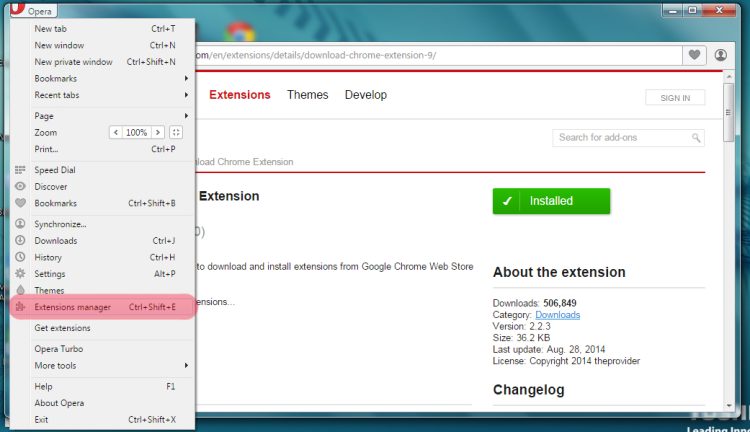Image resolution: width=750 pixels, height=432 pixels.
Task: Click the magnifier icon in add-ons search
Action: 697,137
